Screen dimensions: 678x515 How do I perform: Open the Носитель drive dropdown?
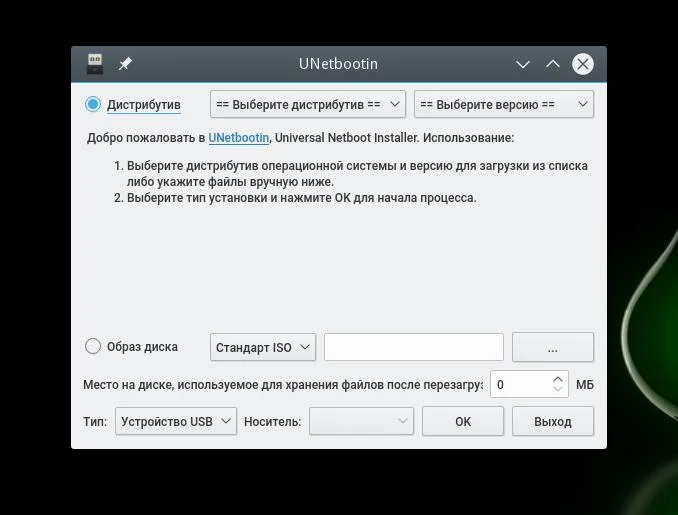point(361,421)
